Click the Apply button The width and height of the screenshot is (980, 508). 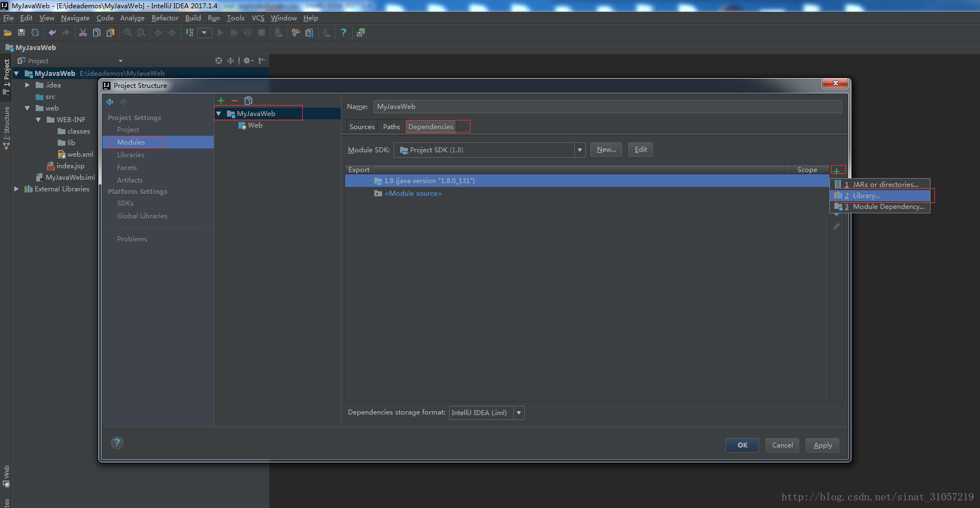pyautogui.click(x=822, y=445)
